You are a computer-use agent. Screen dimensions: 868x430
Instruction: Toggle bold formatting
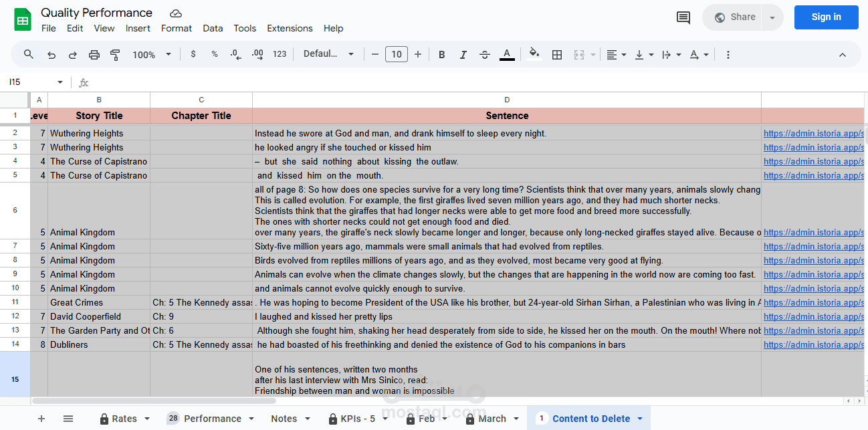pos(442,55)
